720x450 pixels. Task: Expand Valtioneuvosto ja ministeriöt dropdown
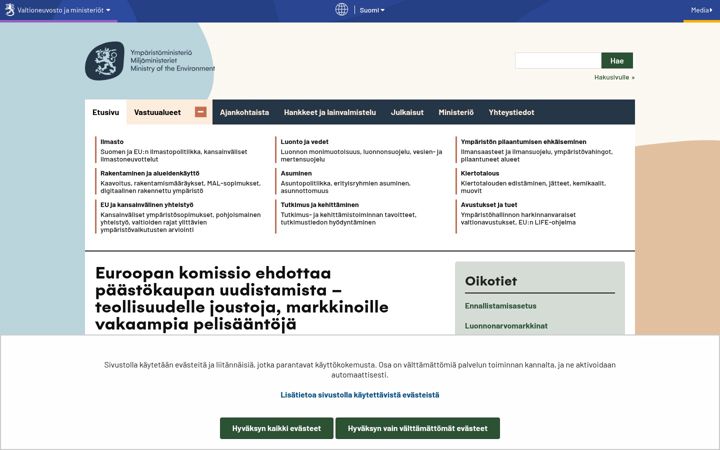pyautogui.click(x=64, y=10)
